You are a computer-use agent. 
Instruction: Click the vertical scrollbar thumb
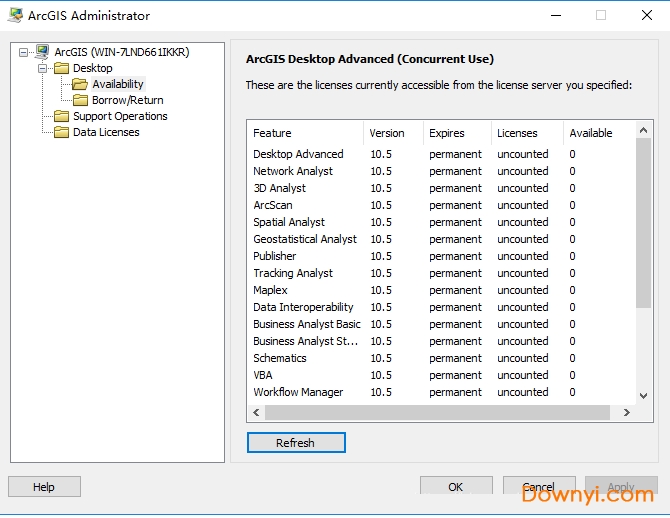pos(644,223)
